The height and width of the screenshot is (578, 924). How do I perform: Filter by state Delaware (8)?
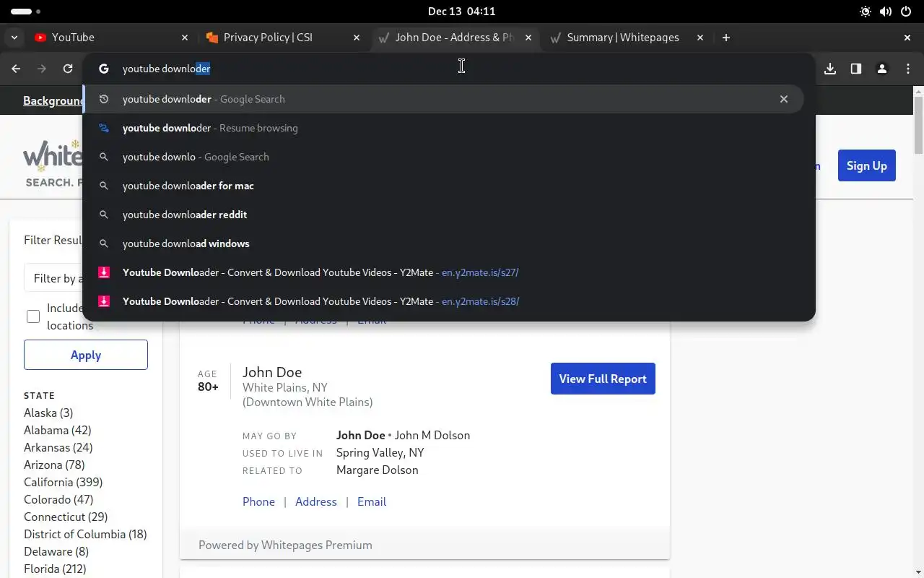(x=56, y=551)
